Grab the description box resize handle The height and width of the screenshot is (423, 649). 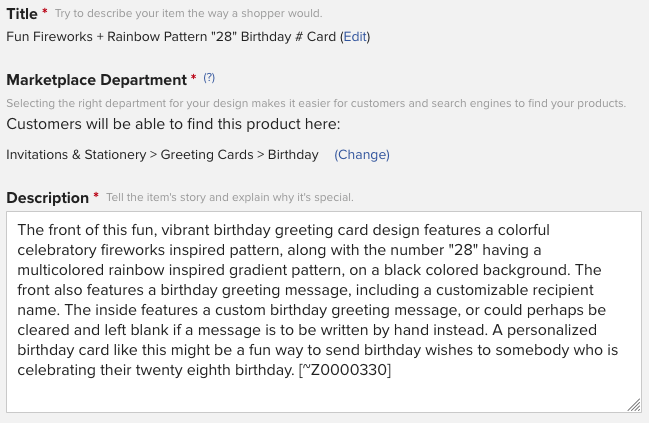634,405
